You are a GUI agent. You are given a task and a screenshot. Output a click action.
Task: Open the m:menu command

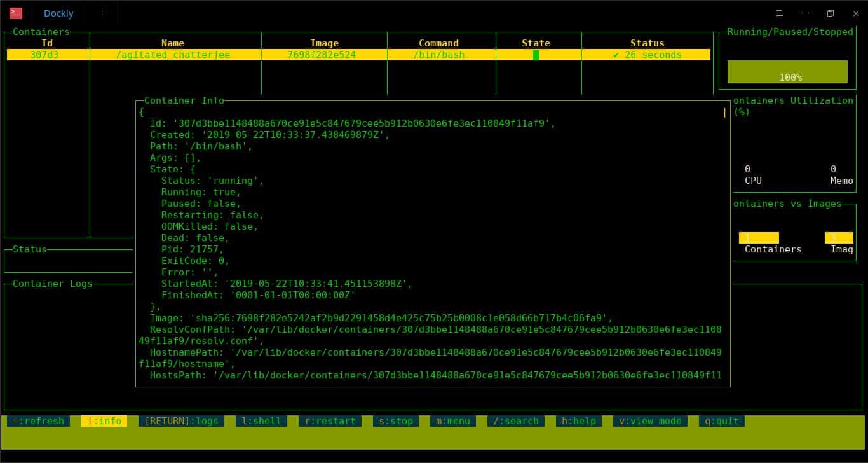tap(453, 421)
